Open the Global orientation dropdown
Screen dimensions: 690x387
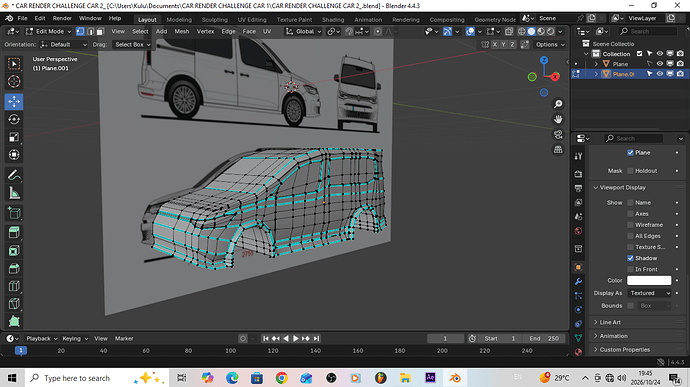click(x=303, y=31)
